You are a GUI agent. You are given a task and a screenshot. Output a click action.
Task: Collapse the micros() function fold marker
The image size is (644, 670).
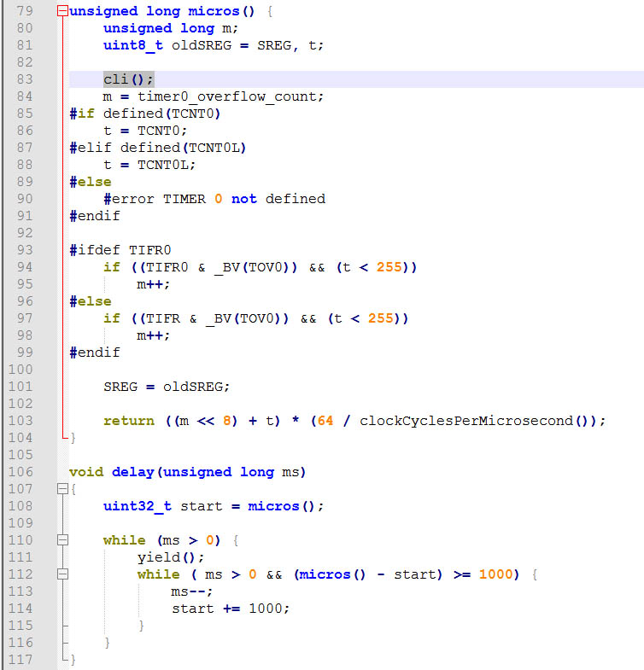pos(62,11)
